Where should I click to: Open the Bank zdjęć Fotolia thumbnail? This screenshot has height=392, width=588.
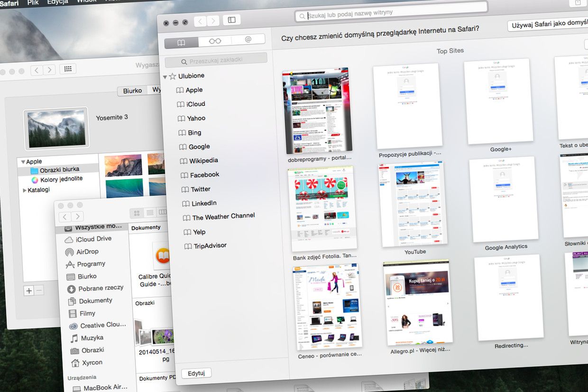(323, 209)
